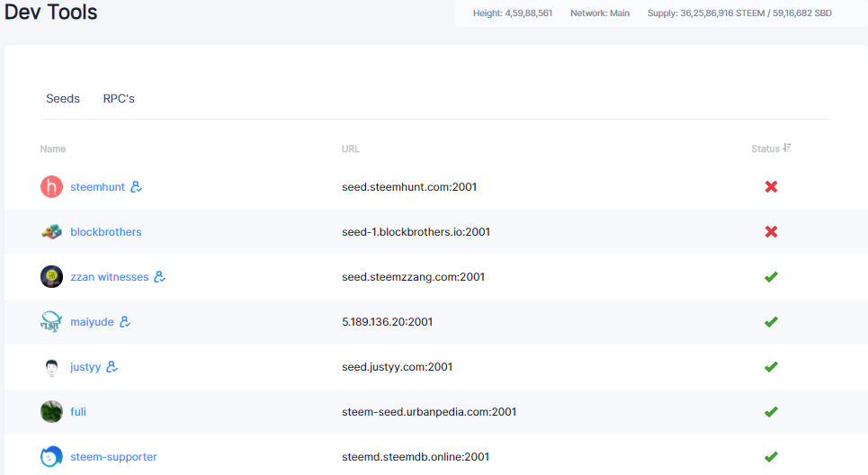Click the Dev Tools page heading

tap(51, 12)
